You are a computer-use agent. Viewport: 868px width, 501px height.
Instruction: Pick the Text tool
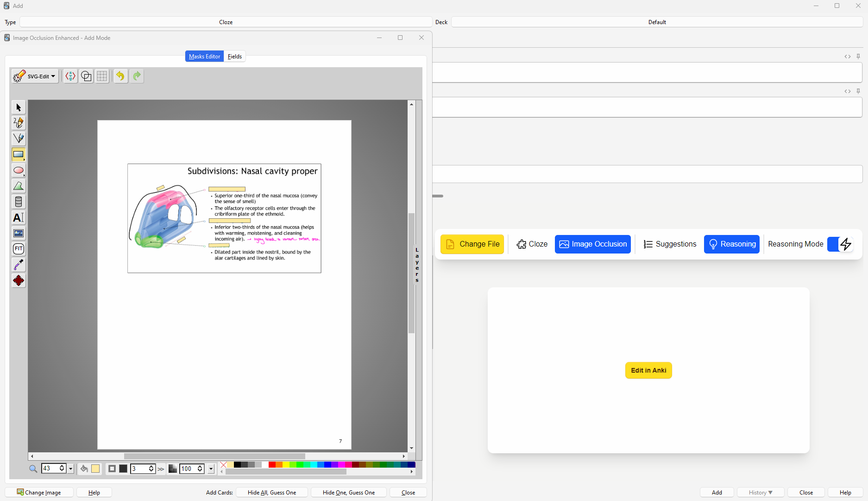coord(19,217)
